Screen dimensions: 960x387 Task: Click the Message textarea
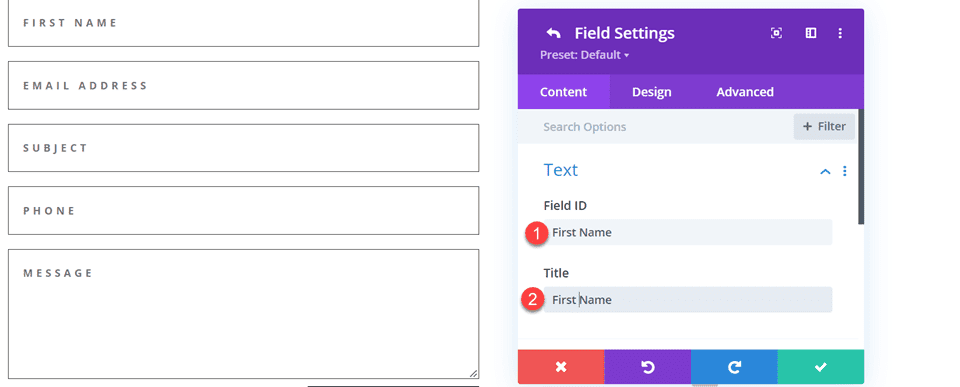tap(243, 314)
